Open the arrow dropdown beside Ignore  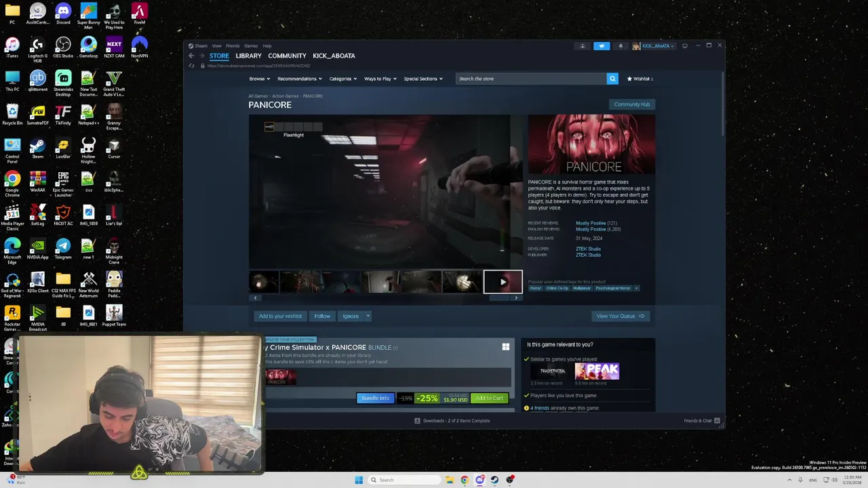tap(368, 316)
